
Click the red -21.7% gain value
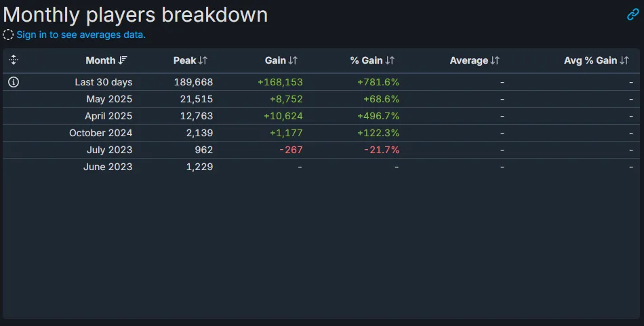click(x=382, y=150)
